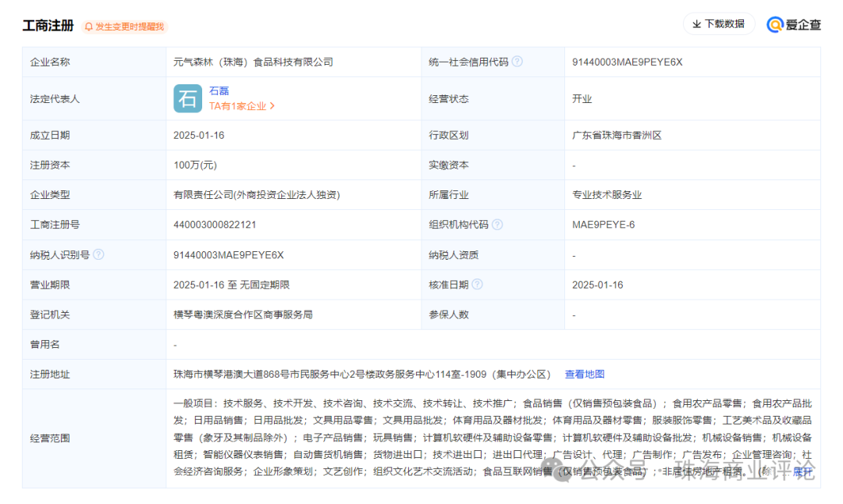Click the 下载数据 download button

coord(719,24)
